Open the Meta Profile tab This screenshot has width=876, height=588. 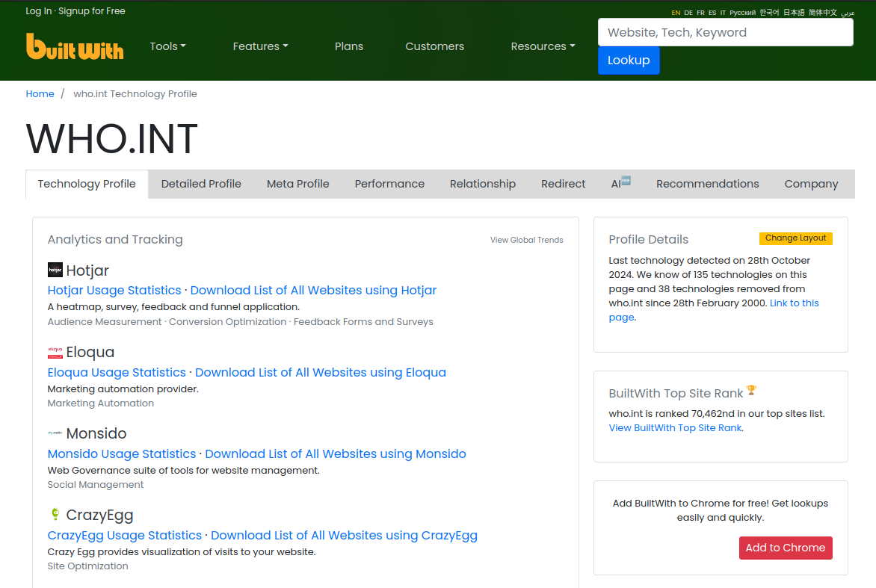coord(297,184)
